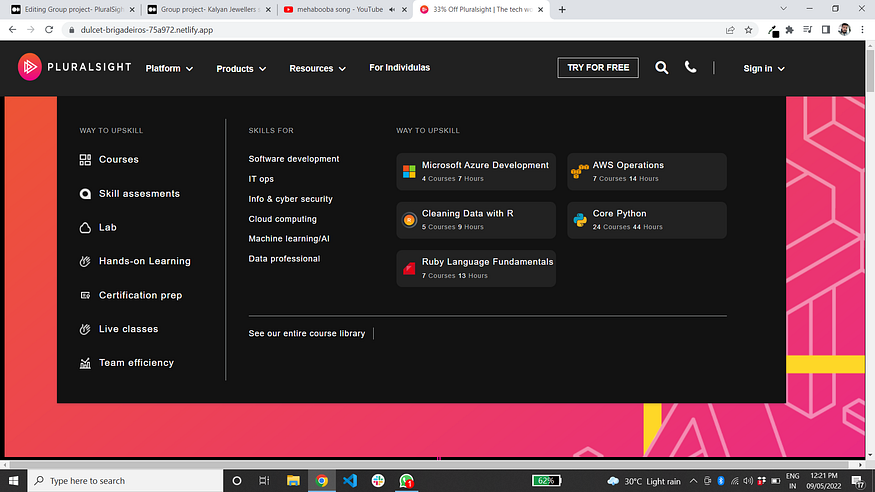Open Slack from the taskbar

(x=378, y=480)
